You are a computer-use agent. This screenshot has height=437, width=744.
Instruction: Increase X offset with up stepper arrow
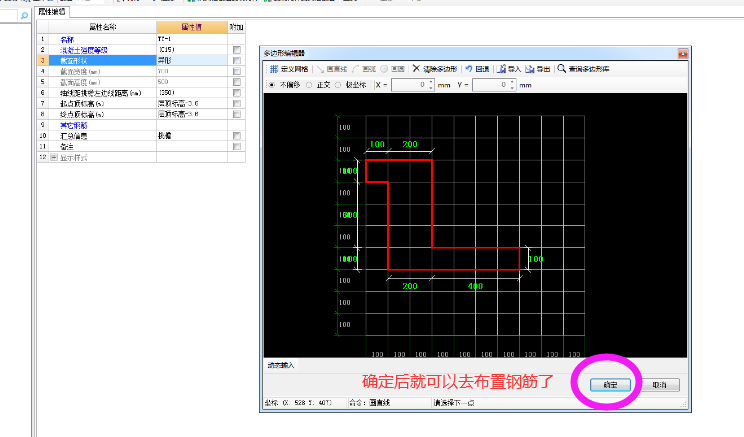pos(431,82)
